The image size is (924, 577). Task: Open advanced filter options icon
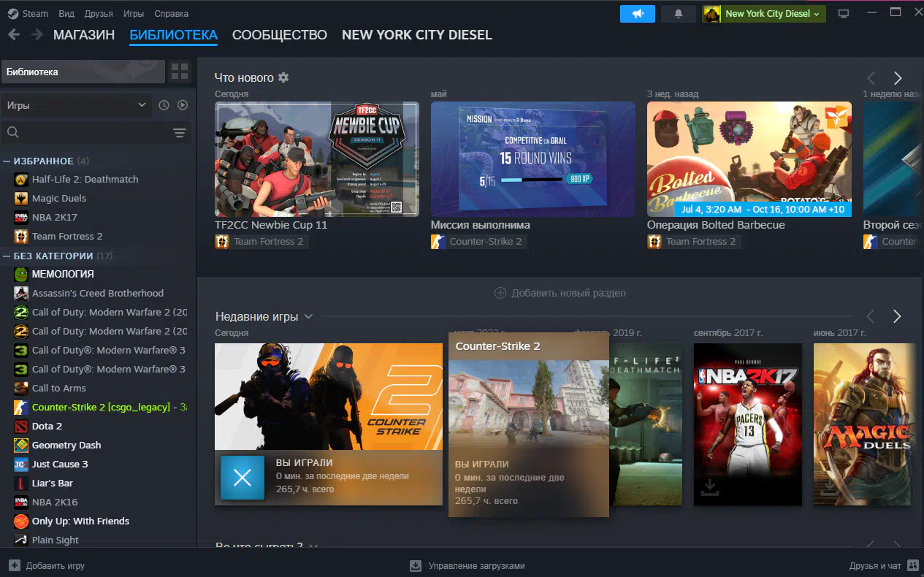click(180, 132)
